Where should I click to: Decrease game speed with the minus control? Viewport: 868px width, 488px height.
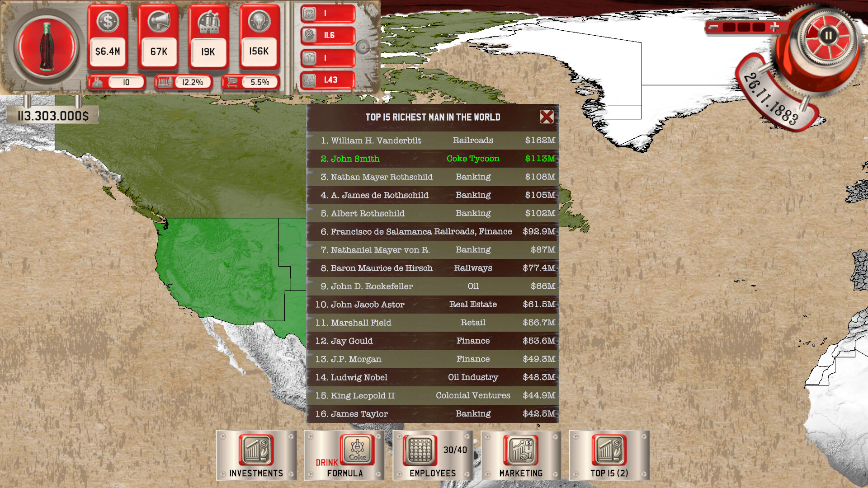click(712, 27)
